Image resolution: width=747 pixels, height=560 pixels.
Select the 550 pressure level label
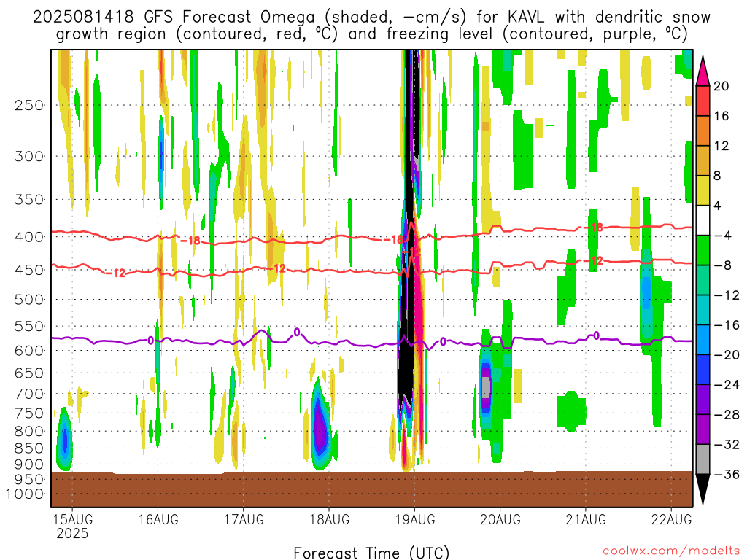[29, 326]
